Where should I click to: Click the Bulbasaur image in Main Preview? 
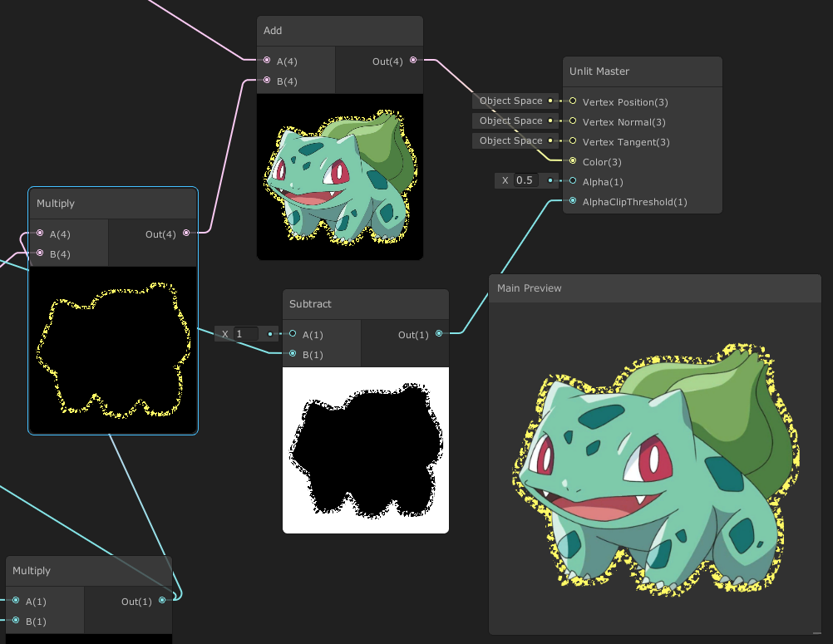[x=656, y=469]
